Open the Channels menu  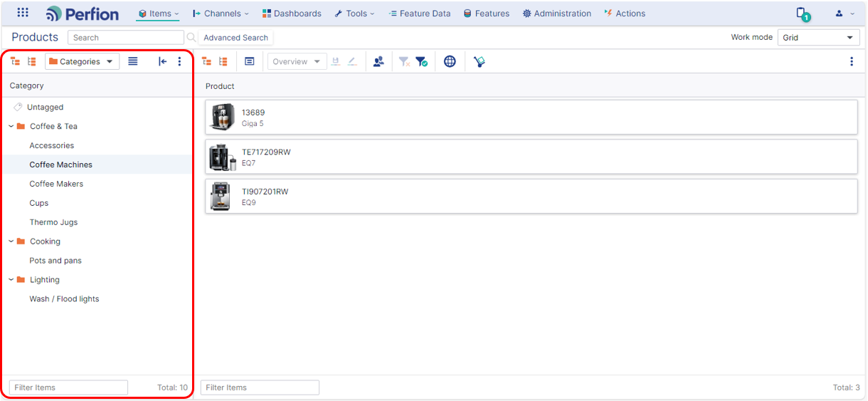click(221, 14)
